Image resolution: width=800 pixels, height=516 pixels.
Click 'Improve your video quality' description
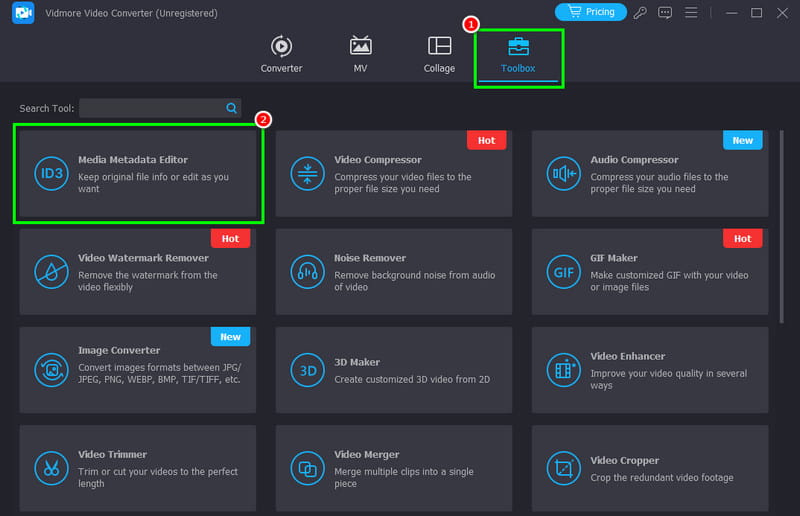point(668,379)
